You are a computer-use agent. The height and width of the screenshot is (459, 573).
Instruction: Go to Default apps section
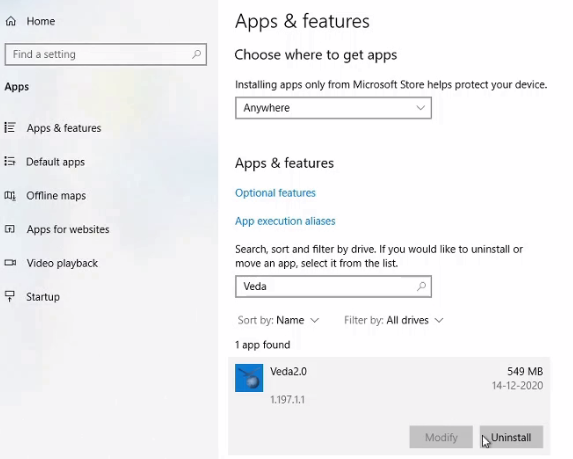(55, 162)
